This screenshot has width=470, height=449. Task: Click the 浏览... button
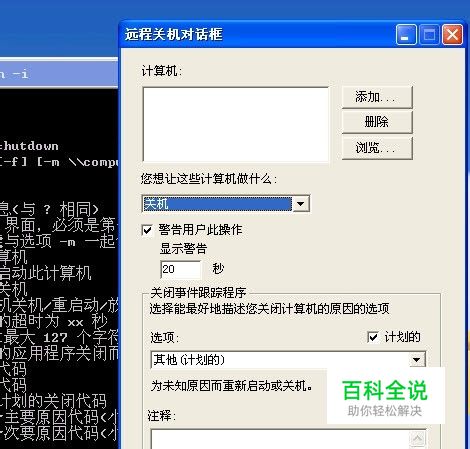coord(377,148)
